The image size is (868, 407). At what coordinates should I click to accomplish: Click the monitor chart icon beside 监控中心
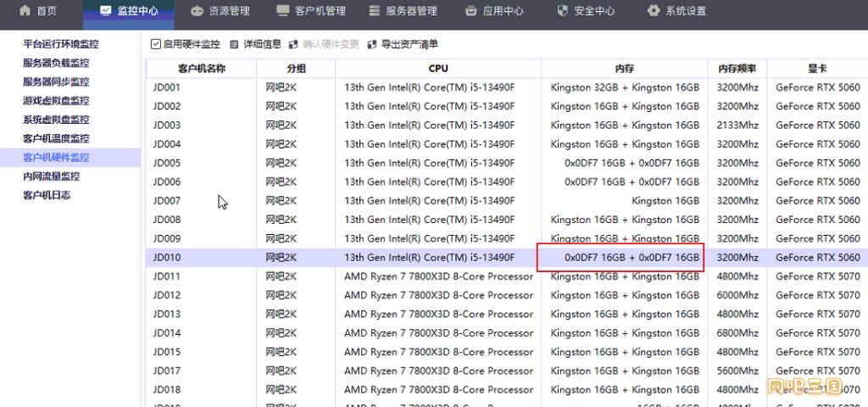(x=105, y=10)
